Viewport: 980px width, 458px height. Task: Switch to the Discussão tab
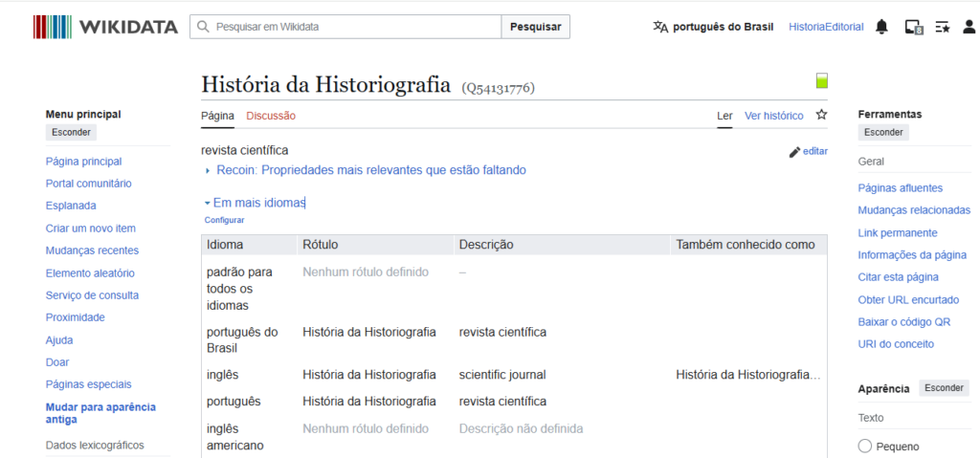click(x=271, y=116)
